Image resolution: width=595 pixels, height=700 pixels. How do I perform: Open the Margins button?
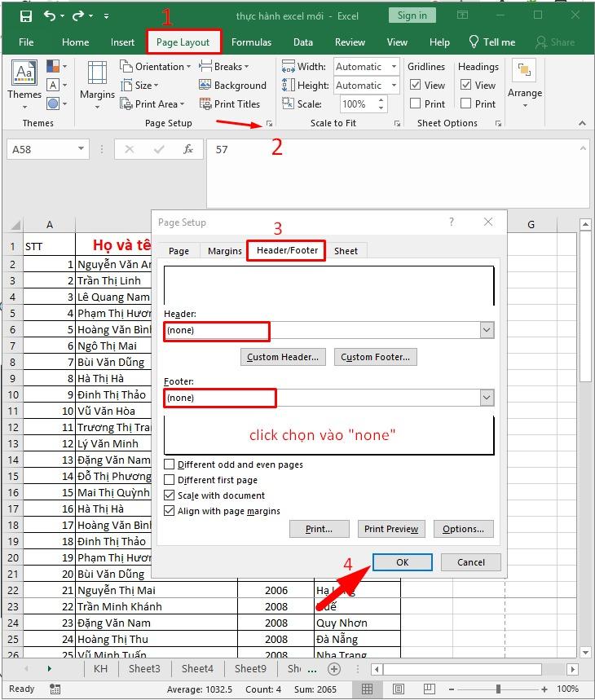click(x=97, y=86)
